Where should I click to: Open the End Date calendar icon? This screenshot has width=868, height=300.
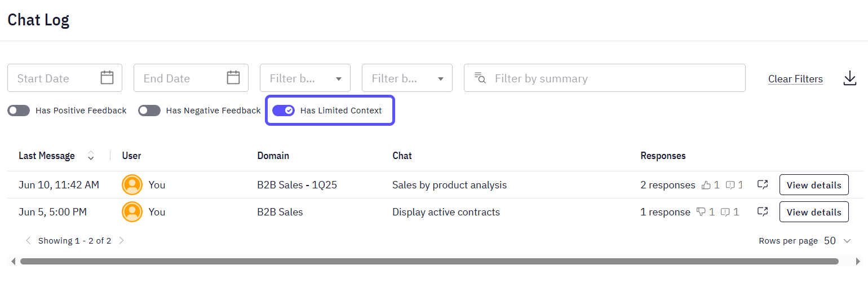[233, 78]
